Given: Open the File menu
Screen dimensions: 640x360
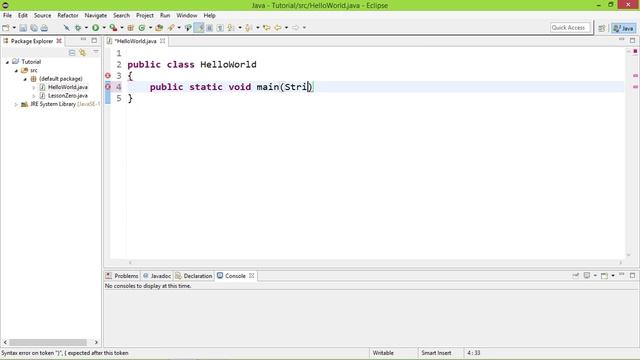Looking at the screenshot, I should tap(7, 16).
